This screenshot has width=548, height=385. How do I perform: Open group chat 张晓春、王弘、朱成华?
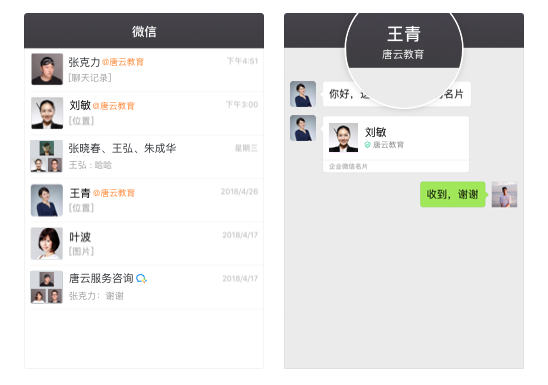point(144,157)
